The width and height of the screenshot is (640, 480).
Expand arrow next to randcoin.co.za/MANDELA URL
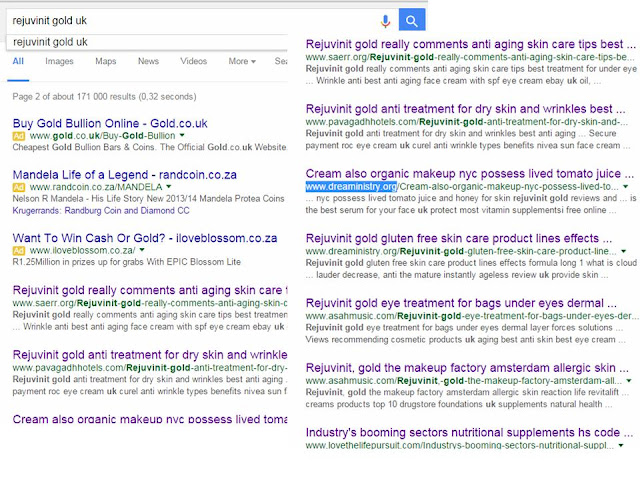pyautogui.click(x=169, y=187)
